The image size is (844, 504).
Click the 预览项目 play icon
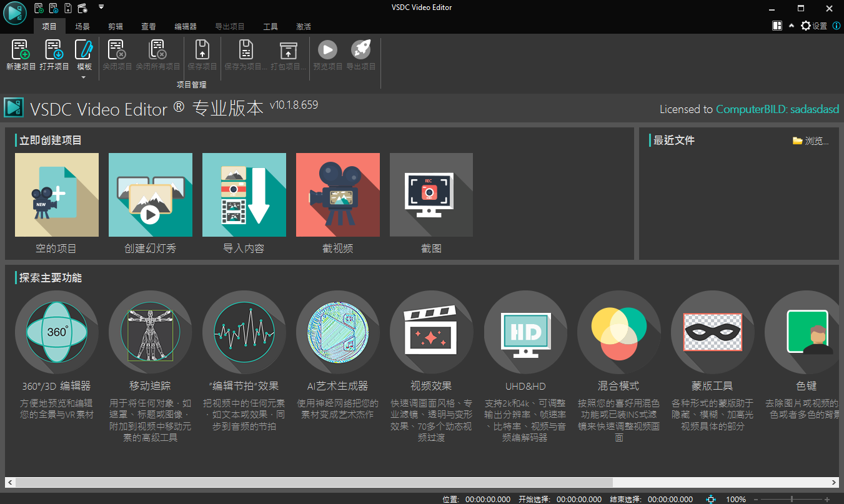tap(327, 49)
